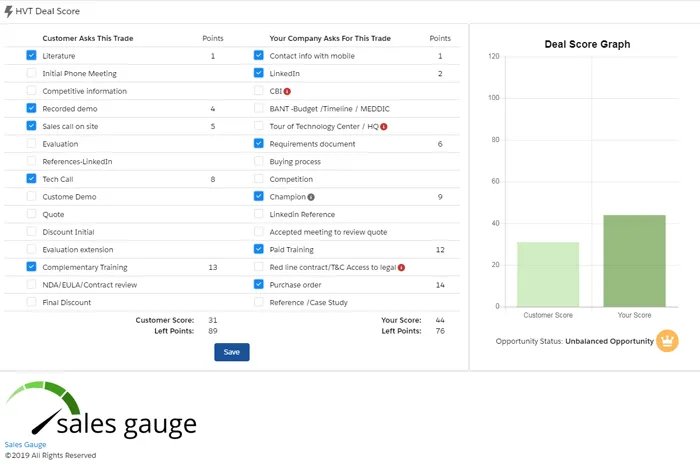Uncheck the Paid Training checkbox

tap(258, 249)
